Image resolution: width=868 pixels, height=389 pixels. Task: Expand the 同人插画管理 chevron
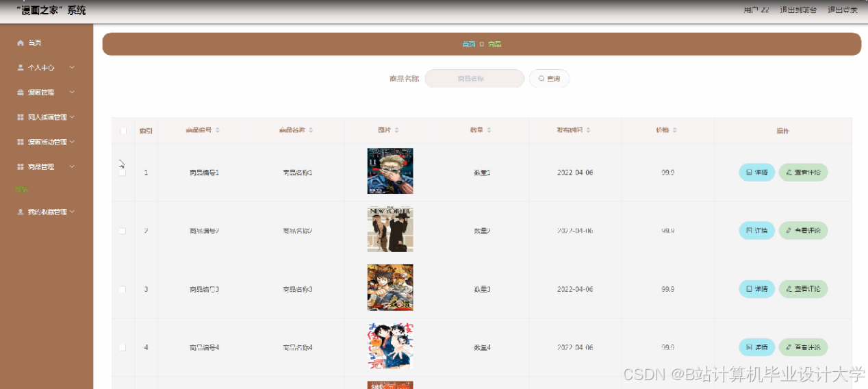pos(72,117)
